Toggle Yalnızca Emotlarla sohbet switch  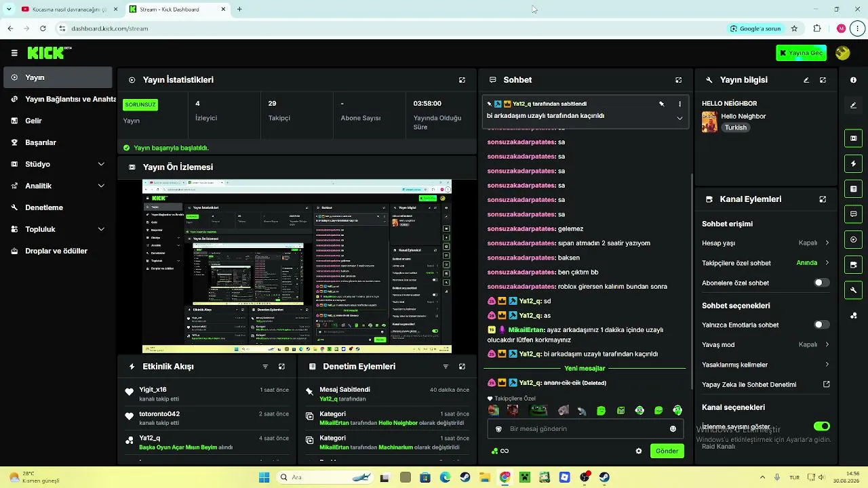click(821, 325)
